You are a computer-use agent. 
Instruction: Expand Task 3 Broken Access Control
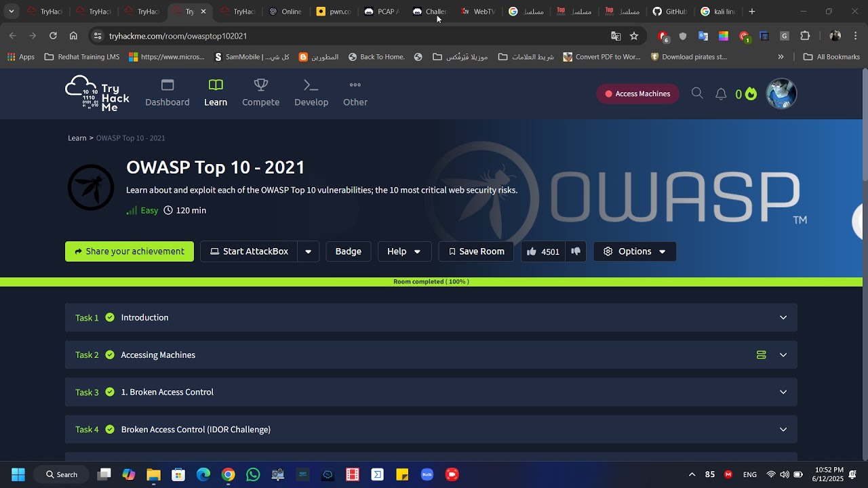click(431, 392)
